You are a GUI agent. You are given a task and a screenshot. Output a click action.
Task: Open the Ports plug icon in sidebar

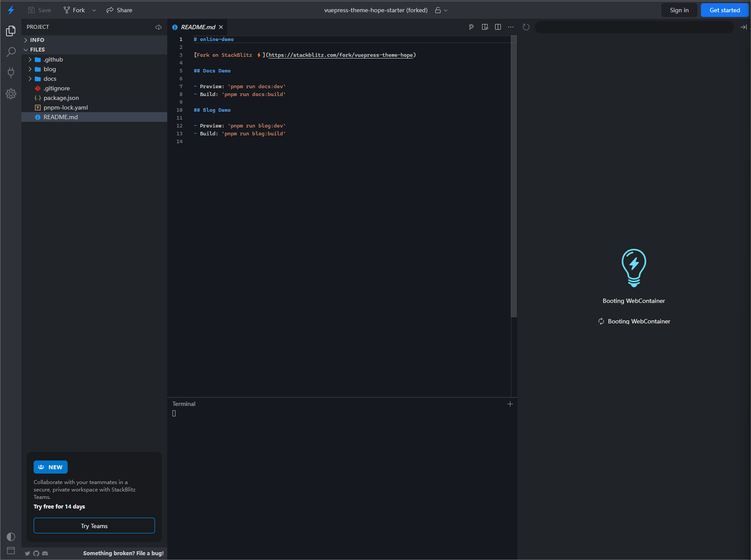point(11,72)
